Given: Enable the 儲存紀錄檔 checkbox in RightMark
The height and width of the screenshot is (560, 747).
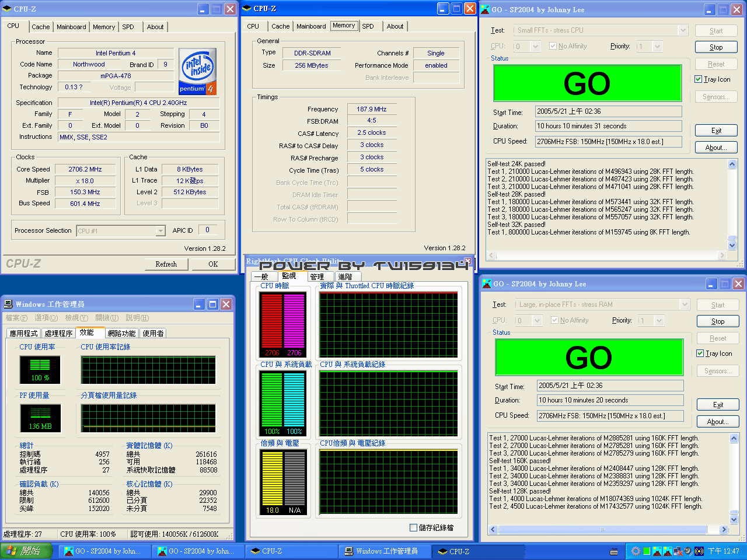Looking at the screenshot, I should point(413,527).
